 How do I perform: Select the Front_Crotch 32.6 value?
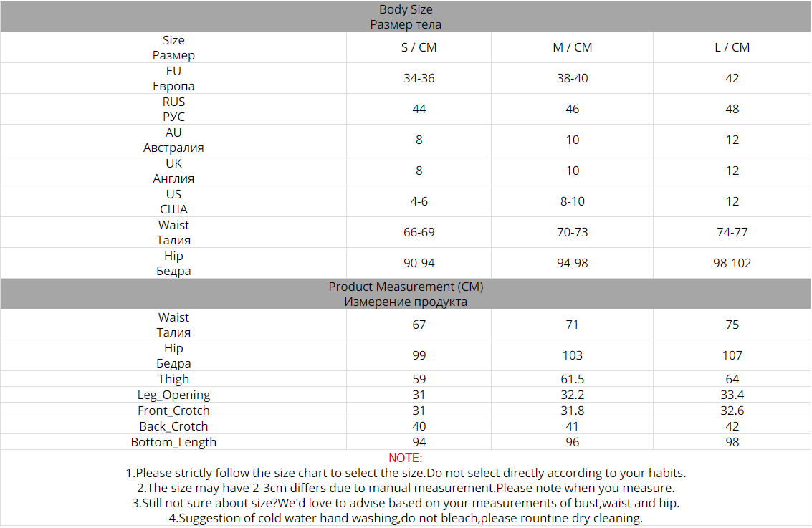pos(732,411)
